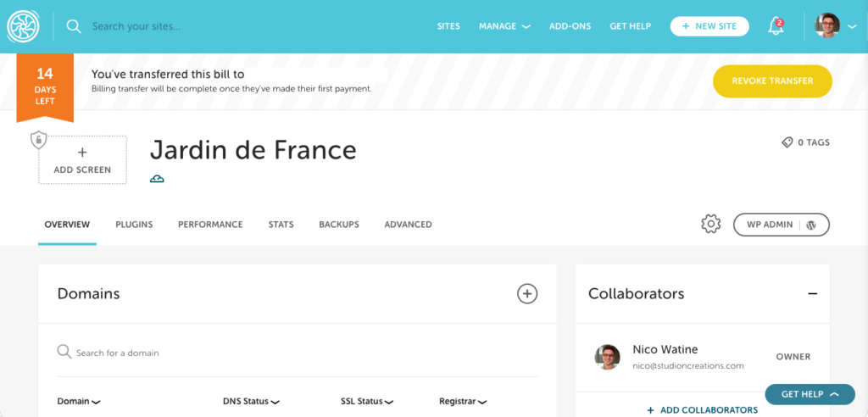Switch to the PLUGINS tab
This screenshot has height=417, width=868.
click(134, 225)
